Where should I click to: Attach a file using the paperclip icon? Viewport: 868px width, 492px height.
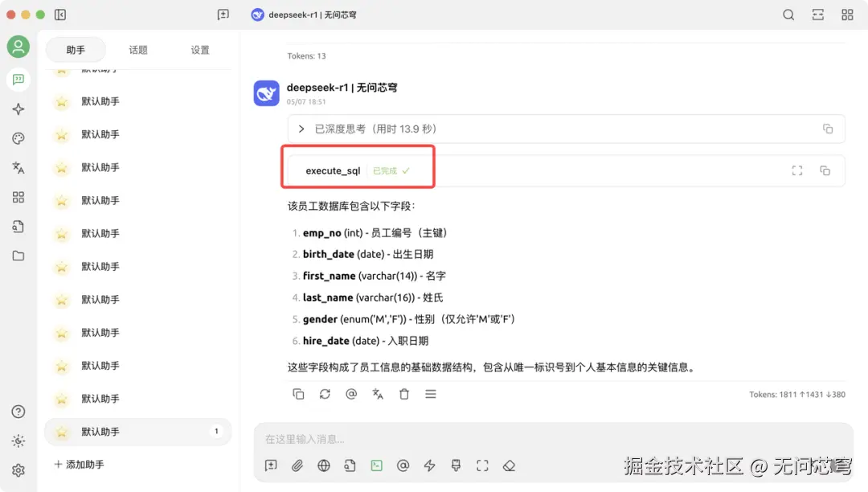tap(297, 465)
